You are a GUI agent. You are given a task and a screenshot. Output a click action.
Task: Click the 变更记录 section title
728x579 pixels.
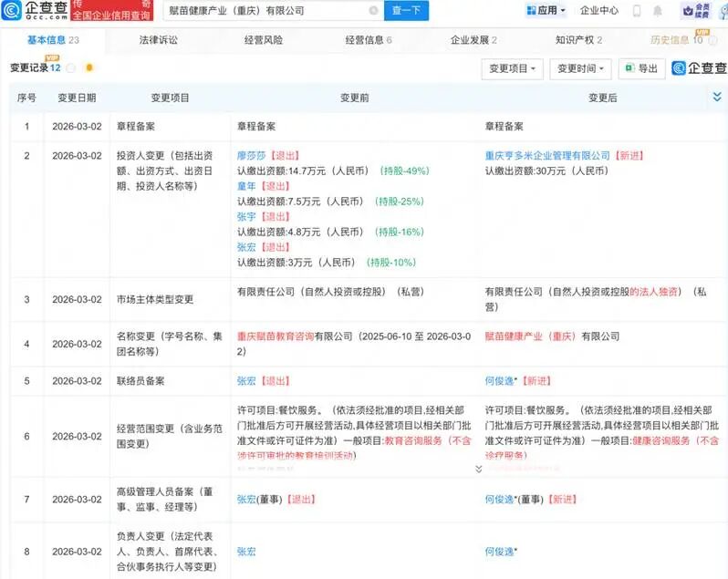tap(29, 67)
